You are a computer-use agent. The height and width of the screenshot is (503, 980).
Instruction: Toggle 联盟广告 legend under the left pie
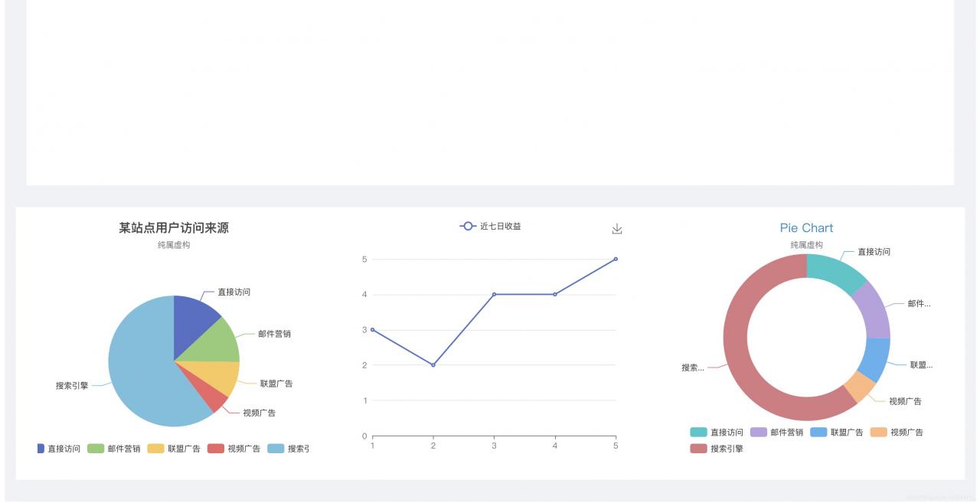(x=174, y=449)
